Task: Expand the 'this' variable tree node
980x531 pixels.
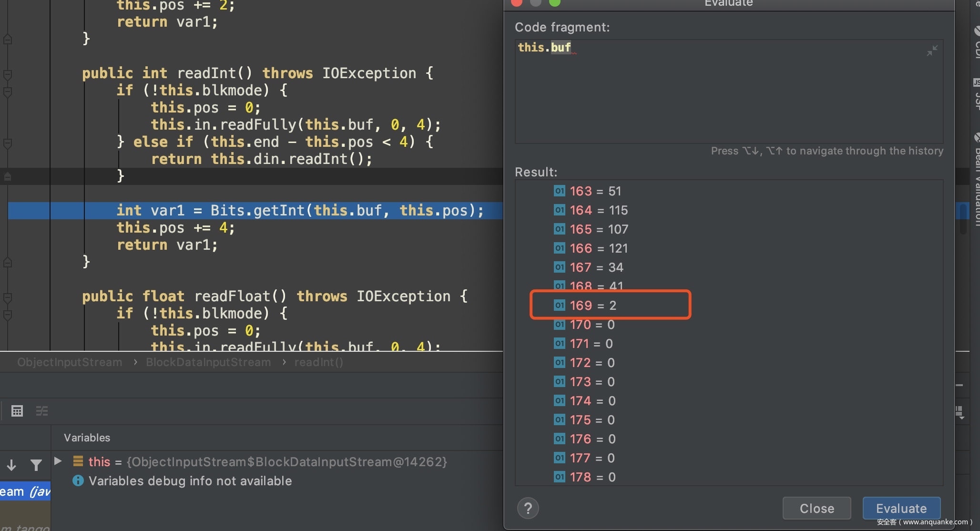Action: pyautogui.click(x=58, y=461)
